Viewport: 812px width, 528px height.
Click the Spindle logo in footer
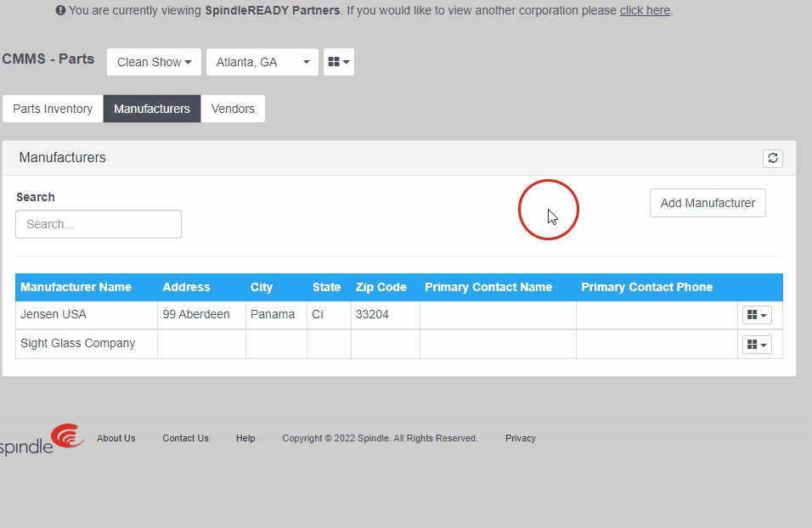[x=42, y=440]
